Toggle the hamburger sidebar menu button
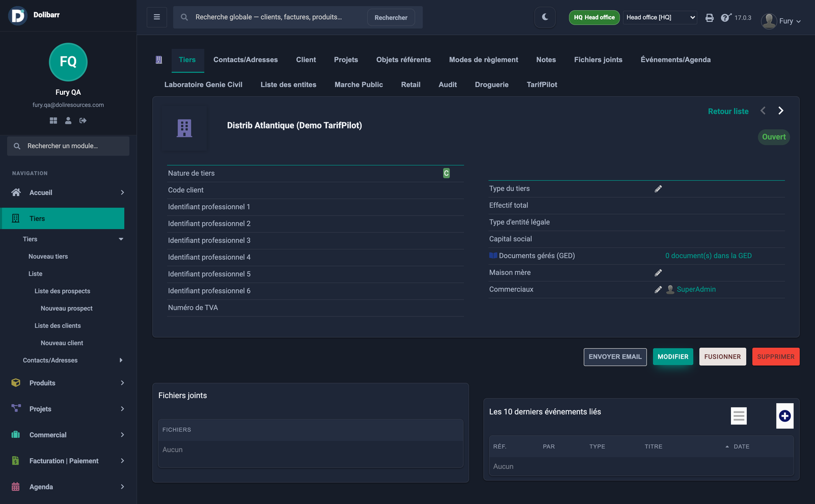The width and height of the screenshot is (815, 504). coord(157,17)
